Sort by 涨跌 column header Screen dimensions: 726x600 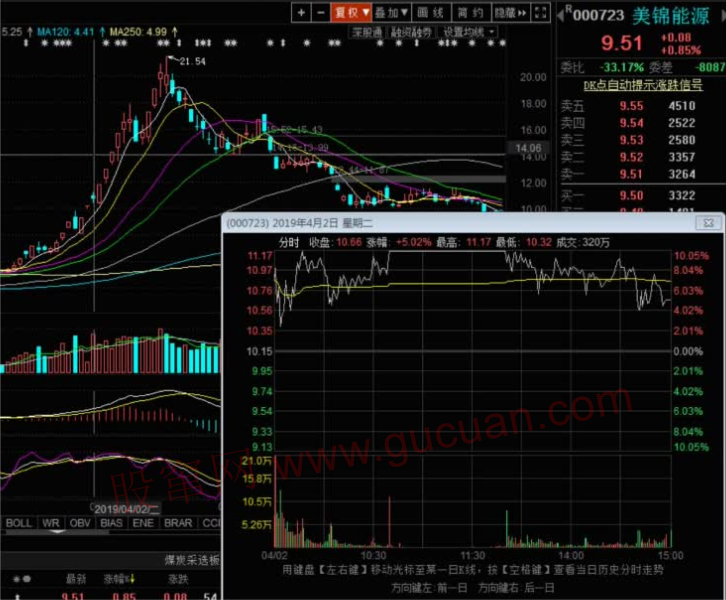(178, 579)
